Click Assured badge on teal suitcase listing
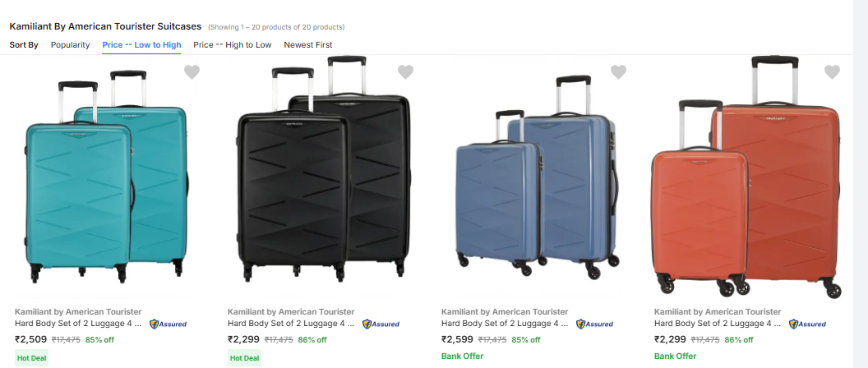 click(168, 324)
